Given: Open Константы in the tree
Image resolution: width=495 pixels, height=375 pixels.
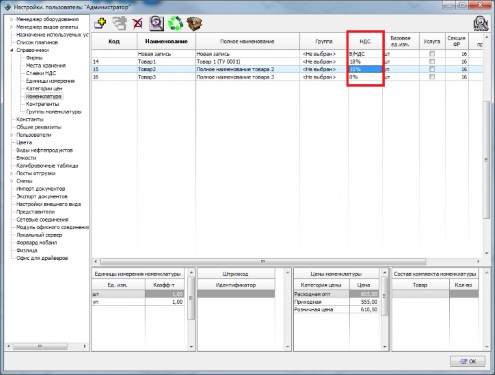Looking at the screenshot, I should pos(30,119).
